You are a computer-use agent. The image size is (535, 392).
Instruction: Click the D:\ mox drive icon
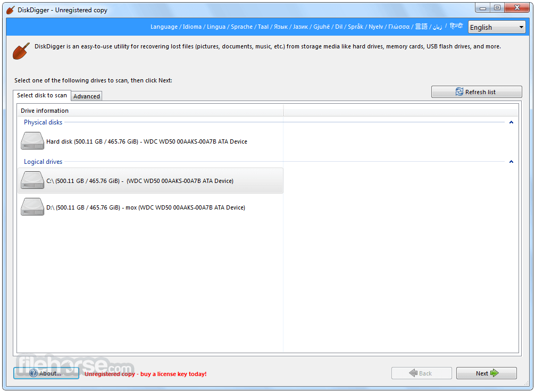click(32, 207)
